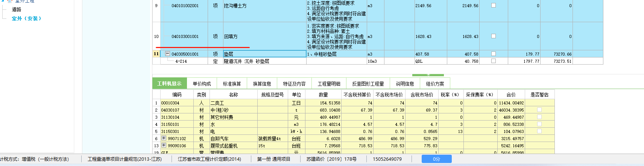Tick the checkbox in quota row 4-214
The width and height of the screenshot is (644, 166).
coord(494,61)
